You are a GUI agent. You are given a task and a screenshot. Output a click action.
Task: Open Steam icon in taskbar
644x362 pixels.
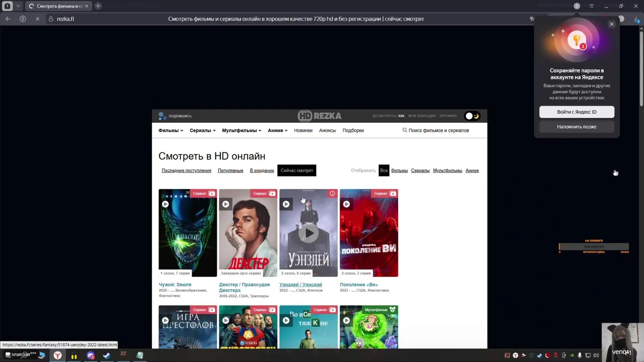107,356
